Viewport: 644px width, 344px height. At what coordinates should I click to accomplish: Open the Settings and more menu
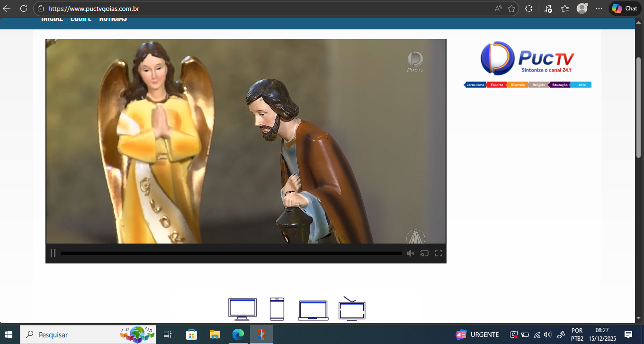599,9
